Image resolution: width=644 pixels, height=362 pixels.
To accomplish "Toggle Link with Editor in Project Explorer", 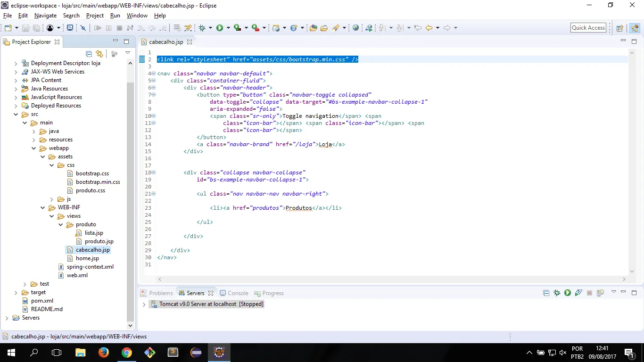I will tap(99, 54).
